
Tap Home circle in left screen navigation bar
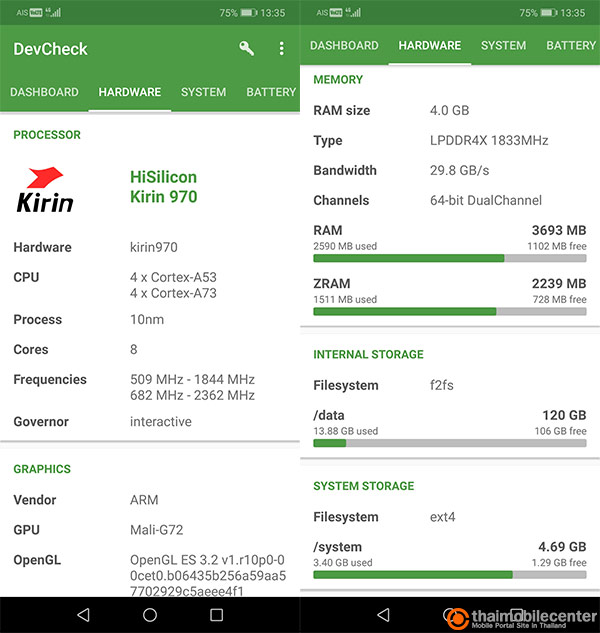point(150,615)
